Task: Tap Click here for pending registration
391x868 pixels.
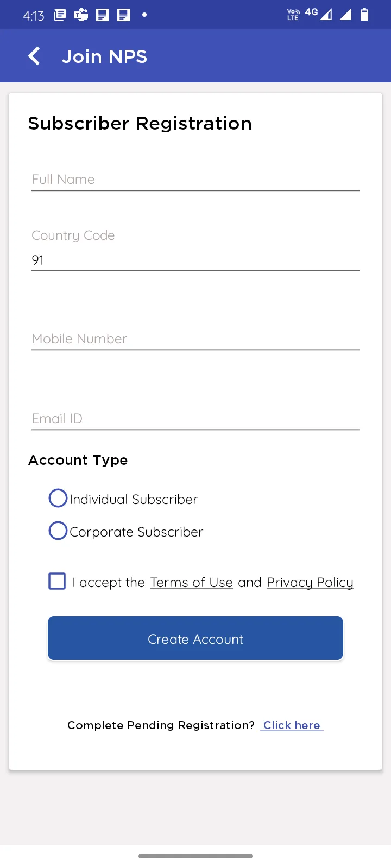Action: [x=292, y=725]
